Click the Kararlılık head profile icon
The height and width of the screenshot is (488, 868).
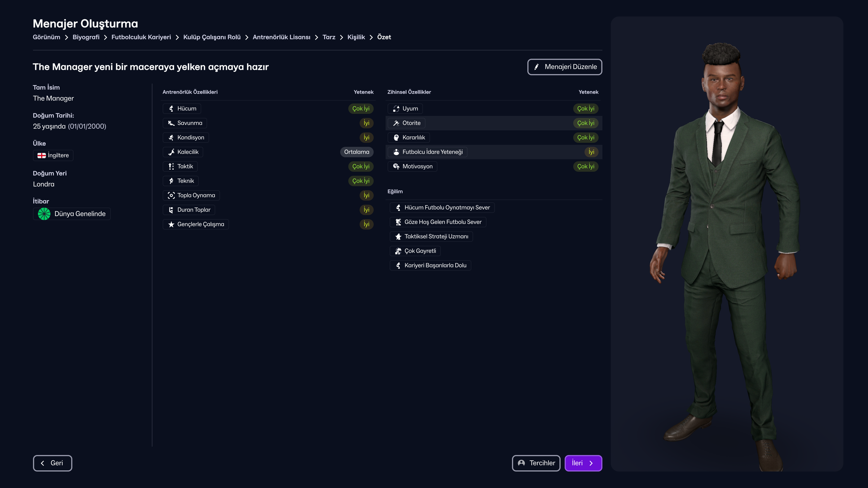tap(396, 137)
